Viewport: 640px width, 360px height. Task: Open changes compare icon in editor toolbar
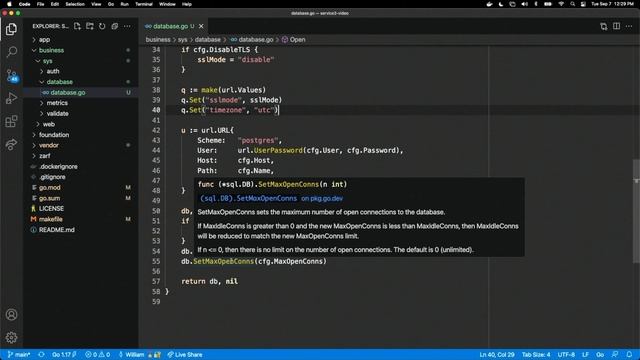[x=604, y=26]
